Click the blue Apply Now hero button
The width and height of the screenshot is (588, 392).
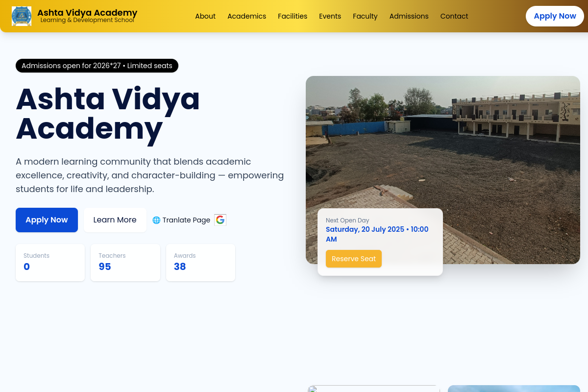[47, 220]
